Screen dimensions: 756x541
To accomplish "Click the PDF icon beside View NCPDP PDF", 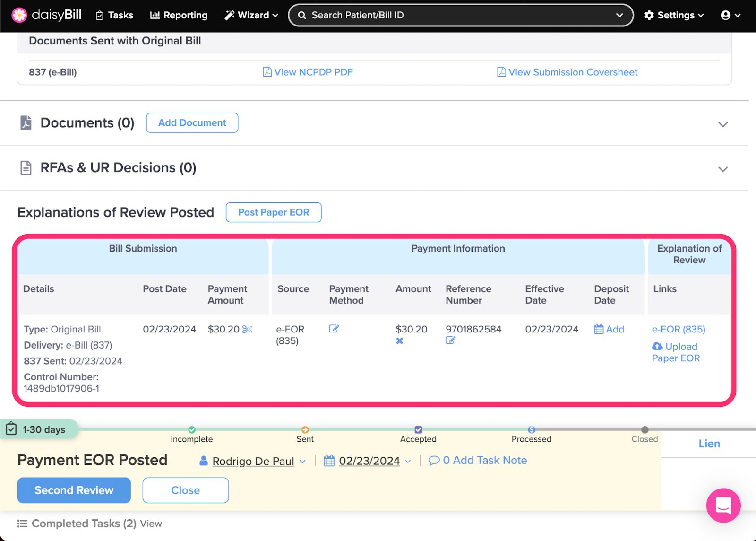I will pyautogui.click(x=267, y=72).
